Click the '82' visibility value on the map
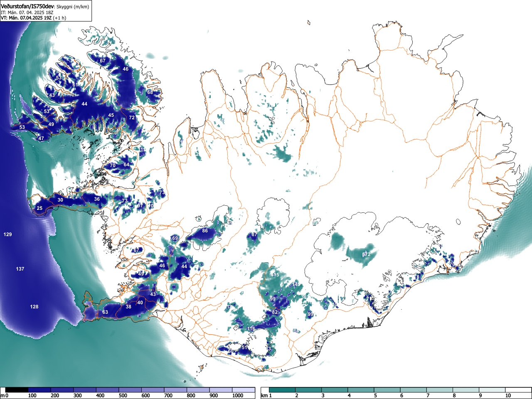Viewport: 532px width, 399px height. pos(275,313)
